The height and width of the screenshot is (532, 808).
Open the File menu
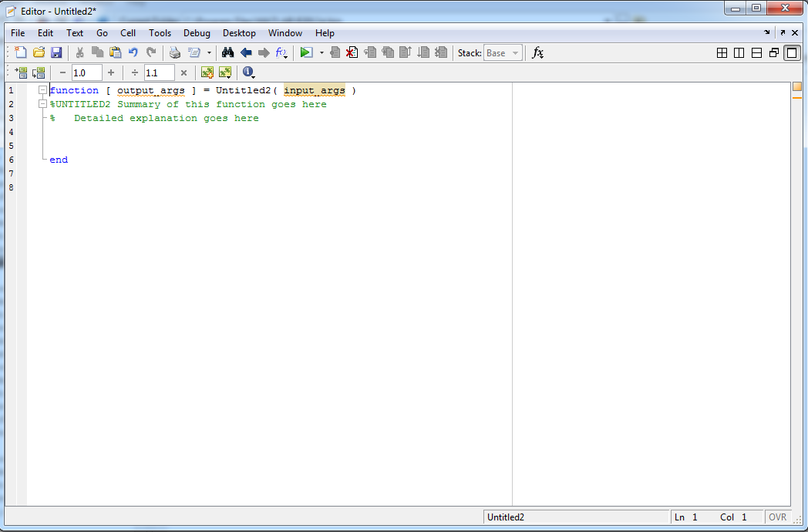click(x=18, y=33)
